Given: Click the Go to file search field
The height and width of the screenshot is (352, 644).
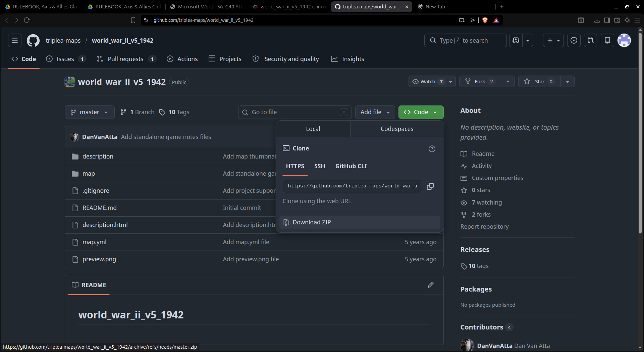Looking at the screenshot, I should (295, 112).
